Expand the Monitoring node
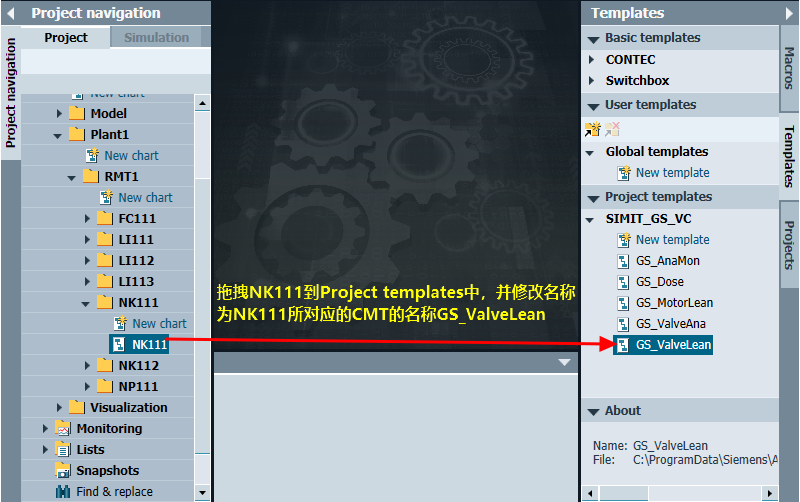The height and width of the screenshot is (502, 800). click(x=45, y=429)
